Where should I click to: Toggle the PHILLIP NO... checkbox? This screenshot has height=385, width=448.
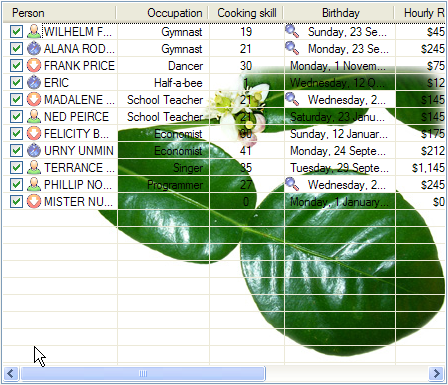click(16, 185)
